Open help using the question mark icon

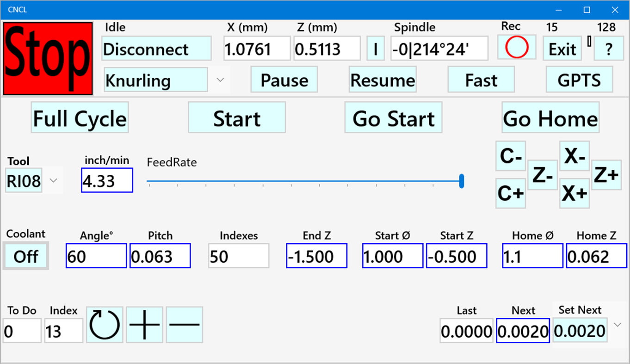pos(609,48)
